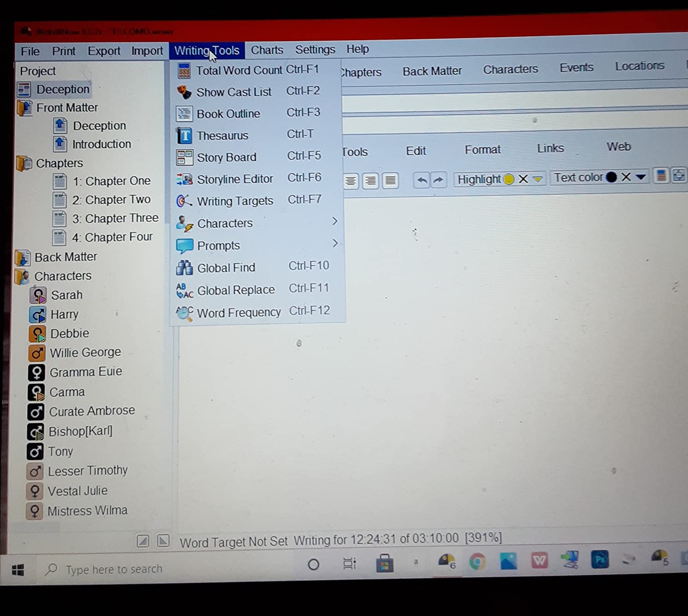Open Chrome from the Windows taskbar
Viewport: 688px width, 616px height.
[x=478, y=562]
